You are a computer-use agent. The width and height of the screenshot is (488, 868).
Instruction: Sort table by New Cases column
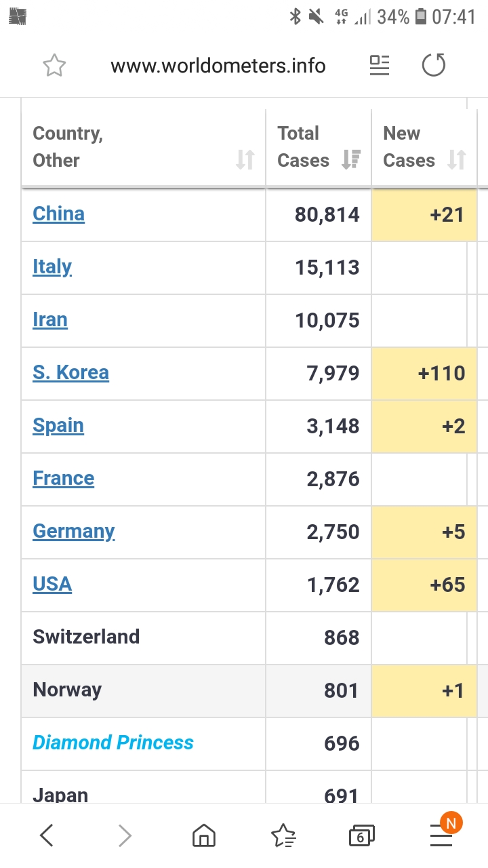[x=457, y=160]
